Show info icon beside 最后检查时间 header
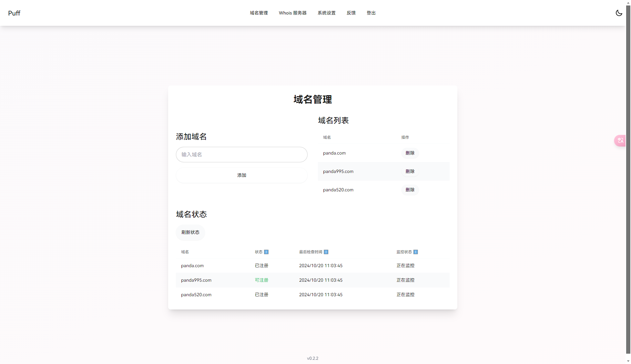The width and height of the screenshot is (631, 364). pyautogui.click(x=326, y=252)
